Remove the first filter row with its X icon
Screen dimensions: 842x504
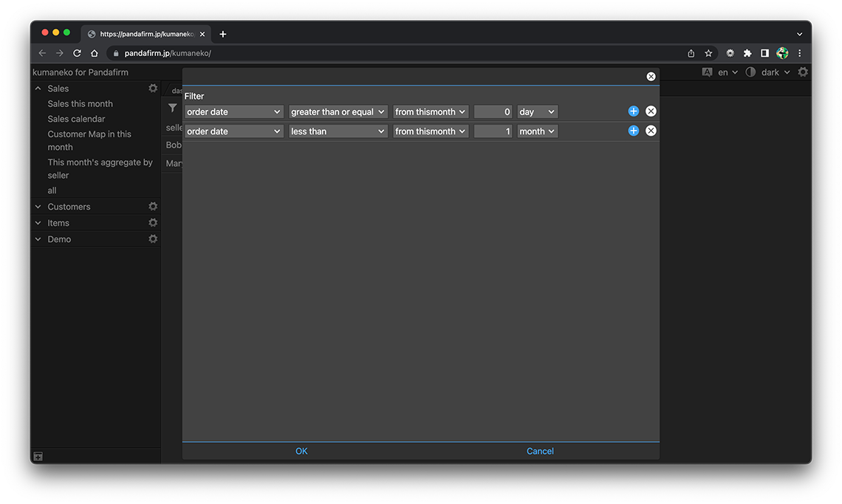651,111
